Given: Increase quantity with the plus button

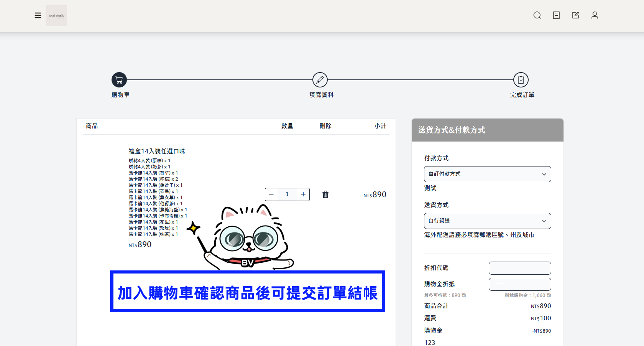Looking at the screenshot, I should (x=303, y=194).
